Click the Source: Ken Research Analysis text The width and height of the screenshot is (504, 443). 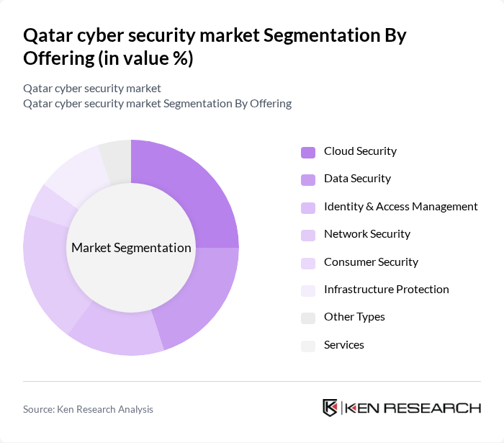point(88,409)
